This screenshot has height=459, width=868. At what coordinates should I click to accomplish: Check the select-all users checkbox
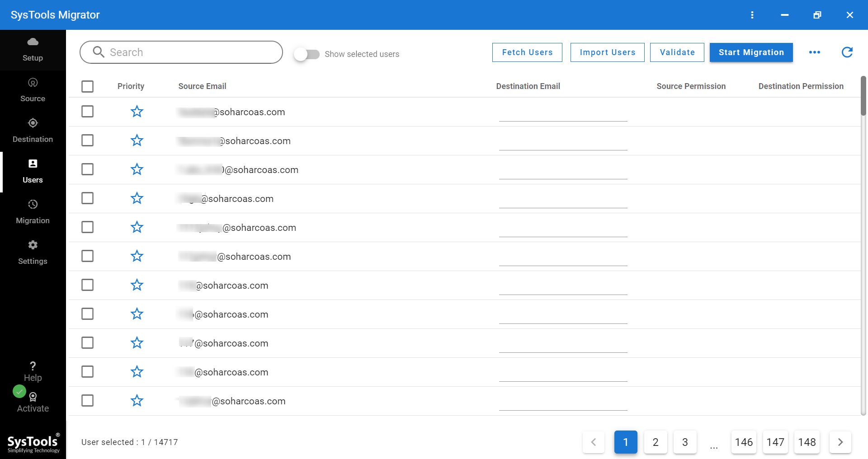[x=87, y=86]
